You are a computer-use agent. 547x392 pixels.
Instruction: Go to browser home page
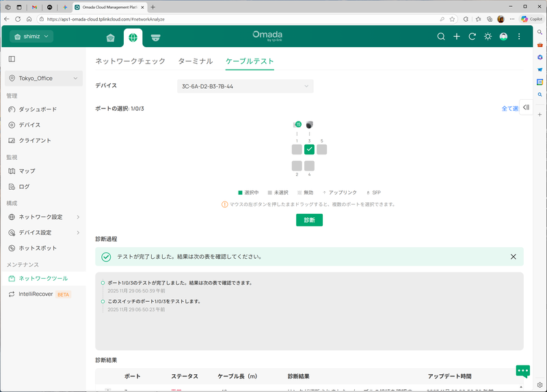29,19
